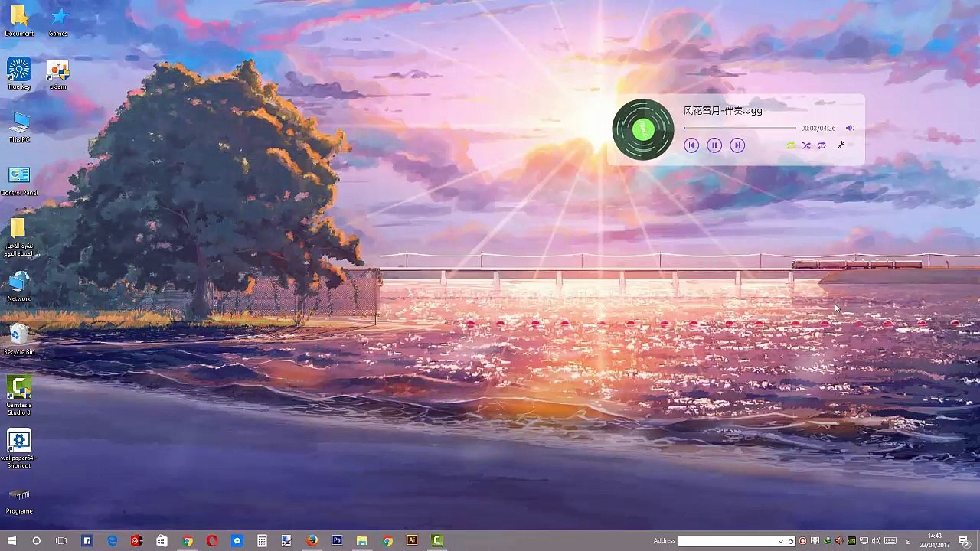Launch True Key from desktop
Screen dimensions: 980x551
point(19,74)
